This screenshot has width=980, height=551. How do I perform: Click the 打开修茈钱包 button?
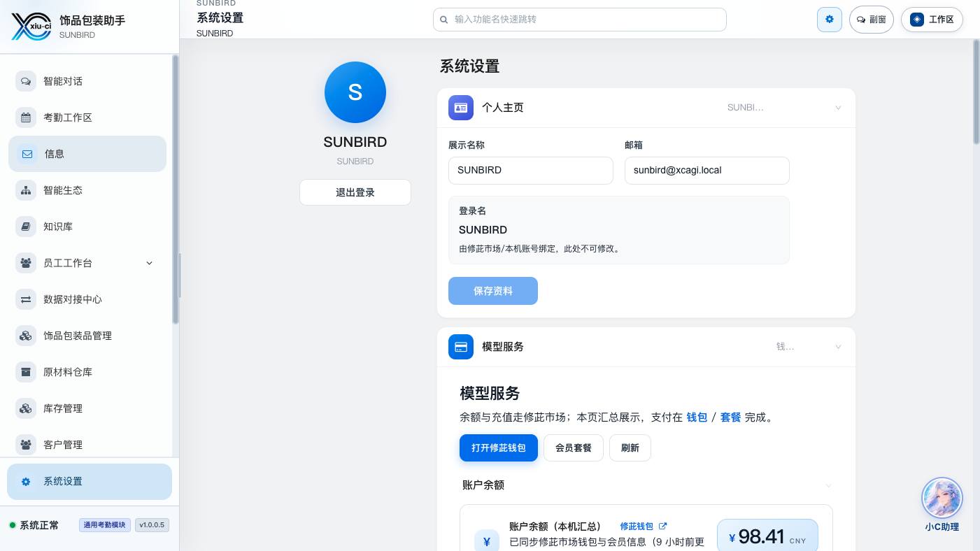[499, 448]
